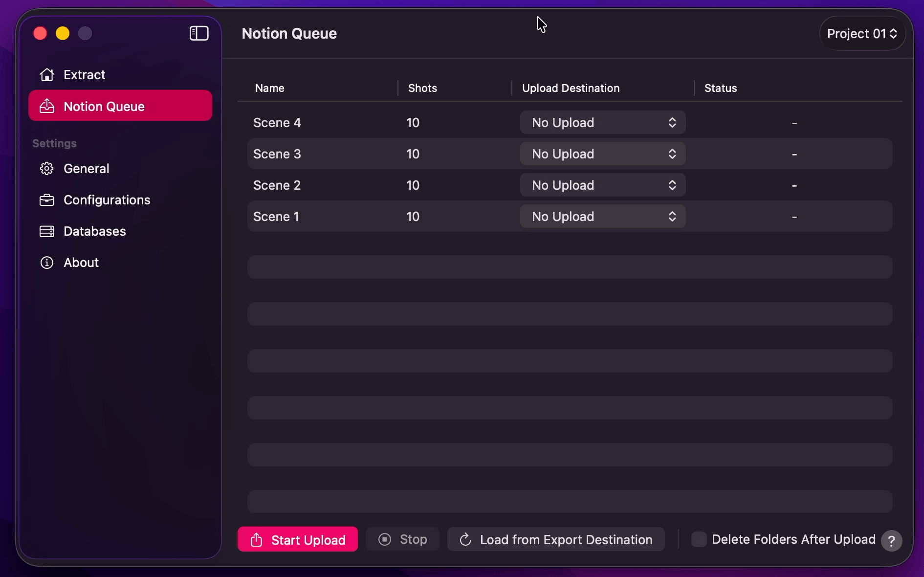Screen dimensions: 924x577
Task: Open the Extract page
Action: pyautogui.click(x=120, y=75)
